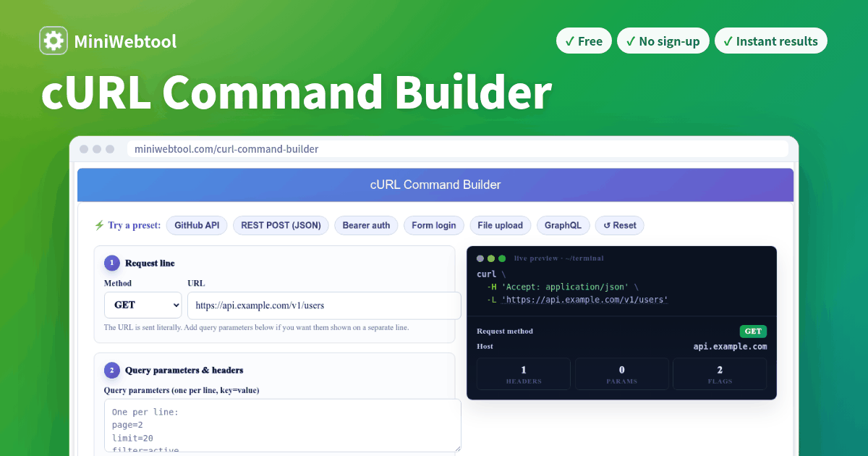
Task: Click the first gray browser window dot
Action: coord(84,149)
